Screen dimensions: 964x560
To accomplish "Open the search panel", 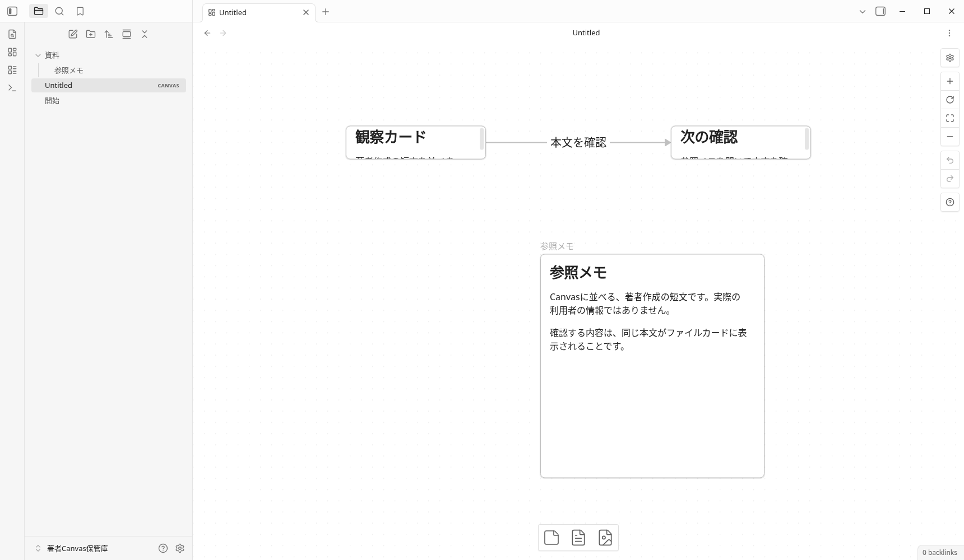I will (59, 11).
